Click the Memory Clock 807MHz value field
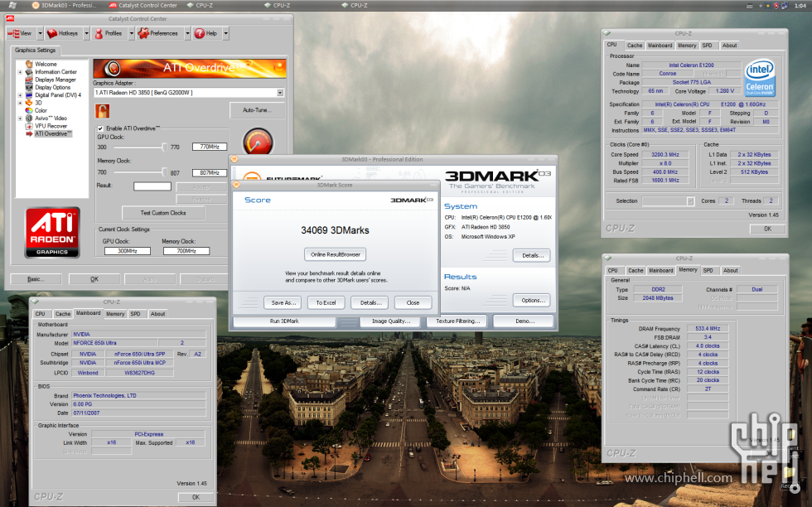The width and height of the screenshot is (812, 507). 209,173
